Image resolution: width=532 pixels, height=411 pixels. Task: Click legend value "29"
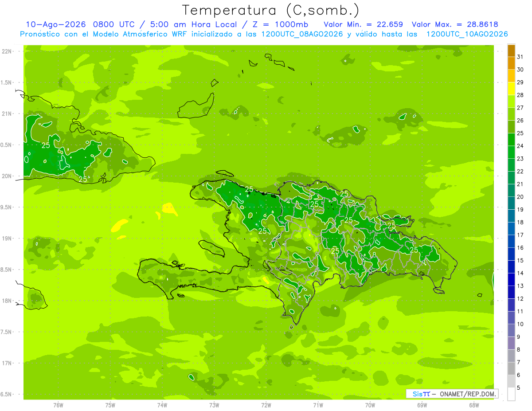point(520,82)
